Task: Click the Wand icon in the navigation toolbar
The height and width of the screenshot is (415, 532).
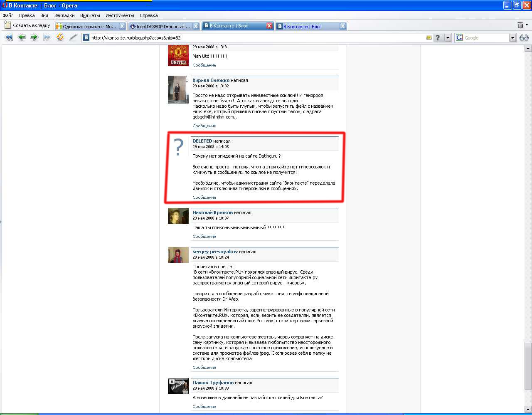Action: click(x=73, y=37)
